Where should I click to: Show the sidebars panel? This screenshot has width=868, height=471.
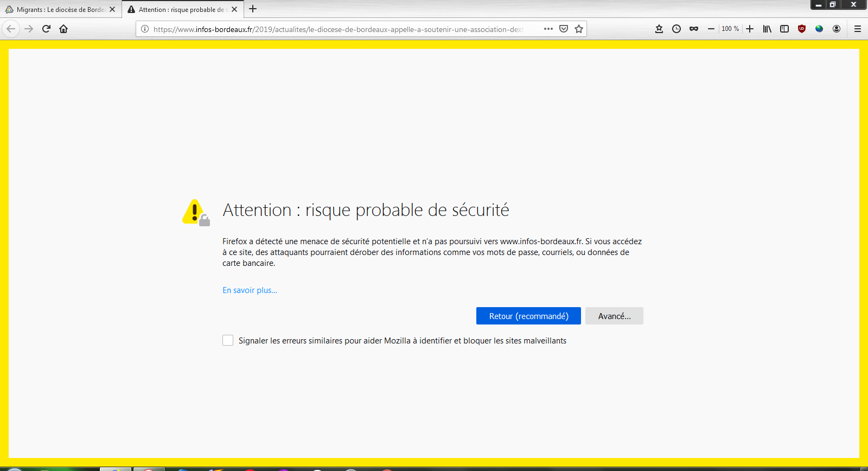pyautogui.click(x=784, y=29)
